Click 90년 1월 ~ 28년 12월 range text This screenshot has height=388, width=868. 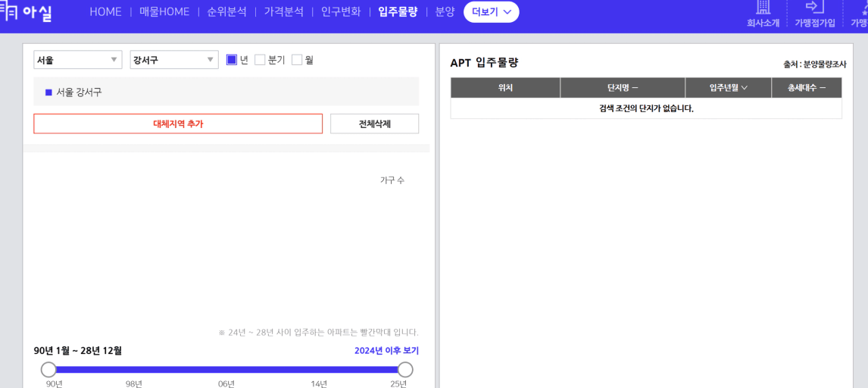(x=77, y=350)
